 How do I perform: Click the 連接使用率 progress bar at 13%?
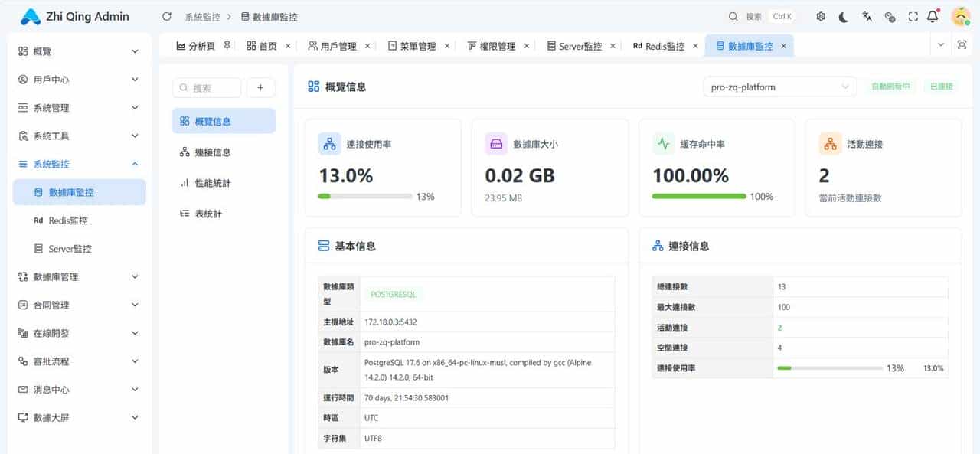pyautogui.click(x=364, y=197)
